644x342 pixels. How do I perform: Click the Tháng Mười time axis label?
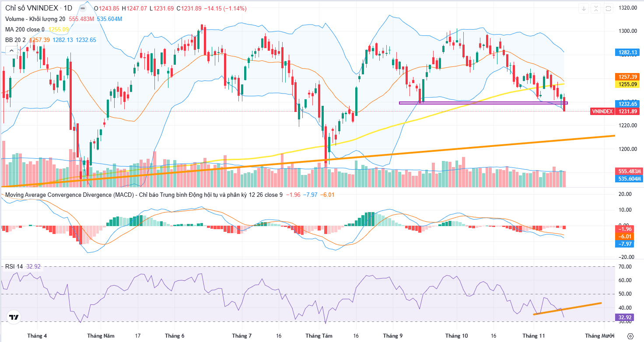click(601, 336)
